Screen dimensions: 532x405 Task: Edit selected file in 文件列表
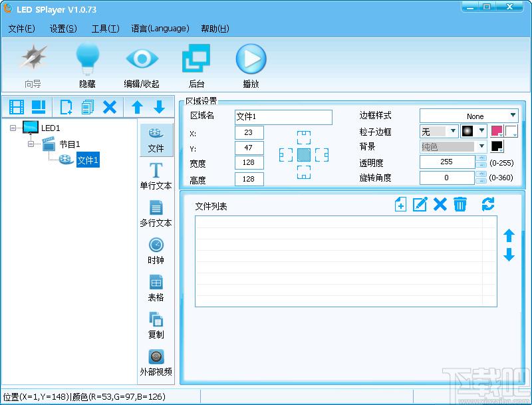tap(420, 205)
